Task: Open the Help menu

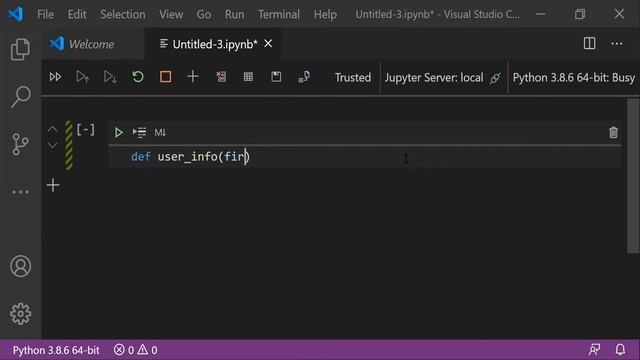Action: [325, 14]
